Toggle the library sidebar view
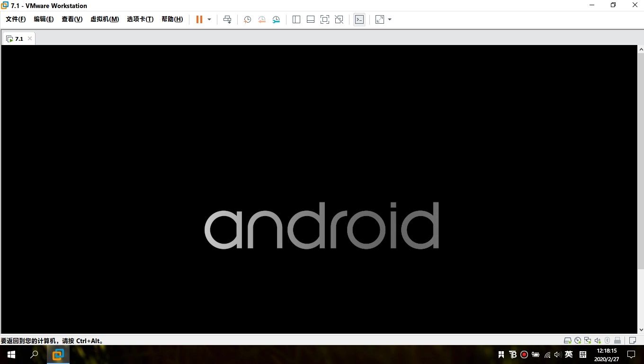 (x=296, y=19)
